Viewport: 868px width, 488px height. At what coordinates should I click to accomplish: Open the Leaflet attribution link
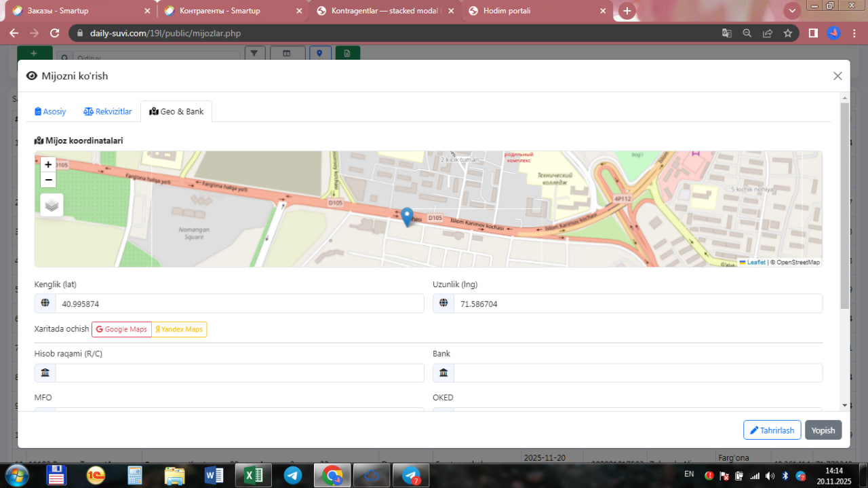[755, 262]
